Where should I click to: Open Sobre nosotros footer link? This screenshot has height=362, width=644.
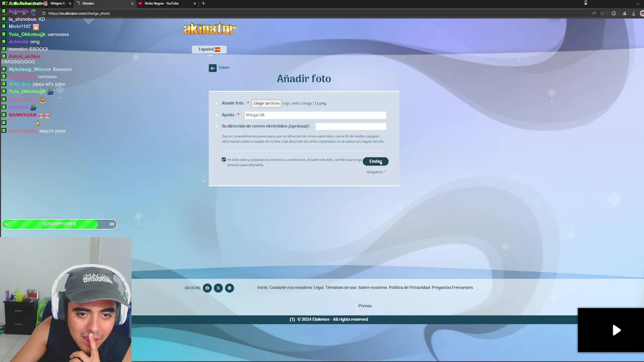pos(372,288)
